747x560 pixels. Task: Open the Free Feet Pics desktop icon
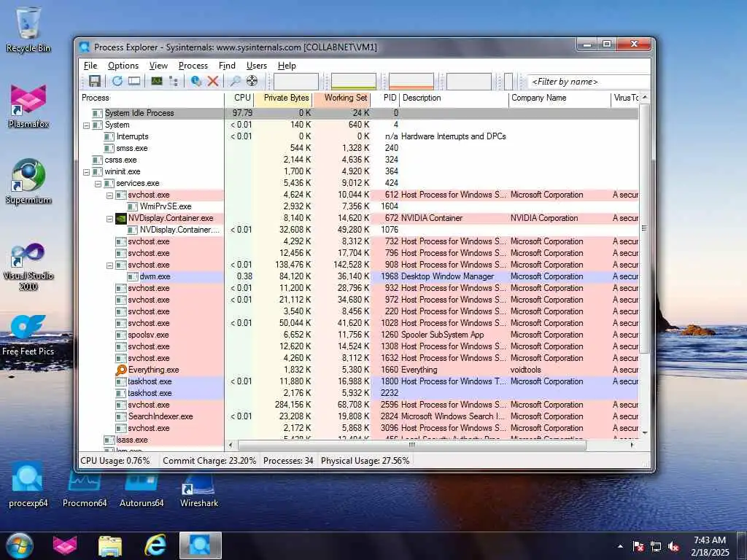28,335
